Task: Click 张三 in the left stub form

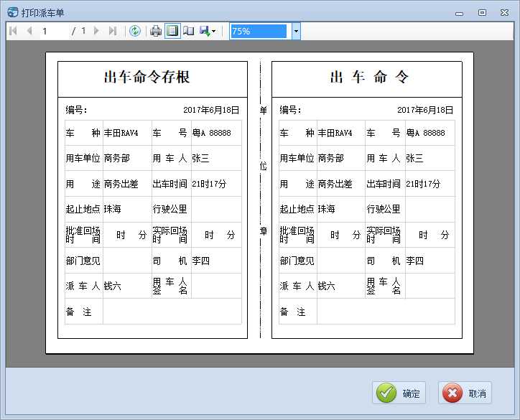Action: pyautogui.click(x=200, y=158)
